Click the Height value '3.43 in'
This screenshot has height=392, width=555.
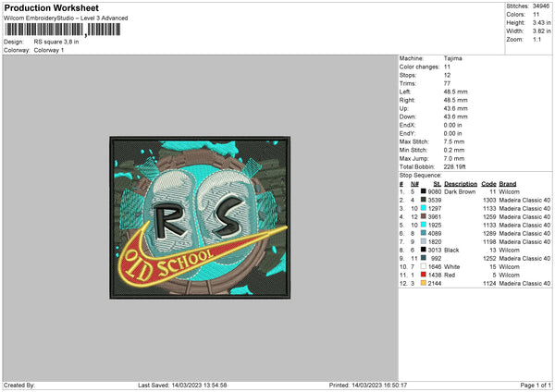(541, 22)
